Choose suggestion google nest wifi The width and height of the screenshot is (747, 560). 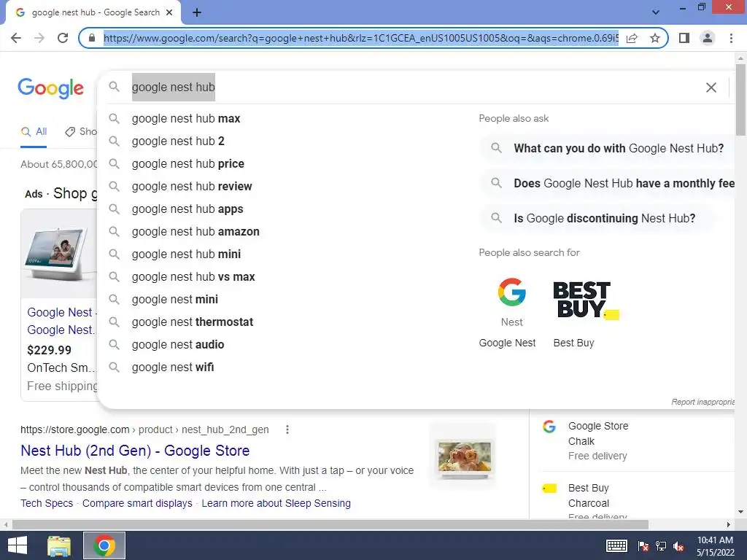[x=172, y=367]
